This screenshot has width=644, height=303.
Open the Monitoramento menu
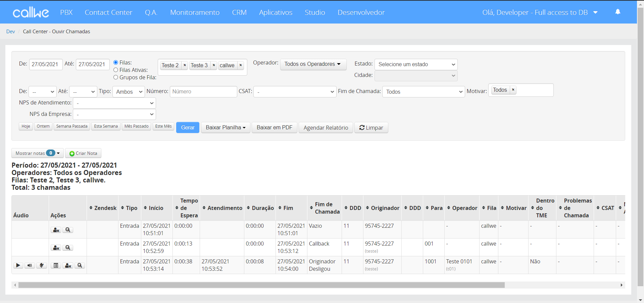tap(195, 12)
